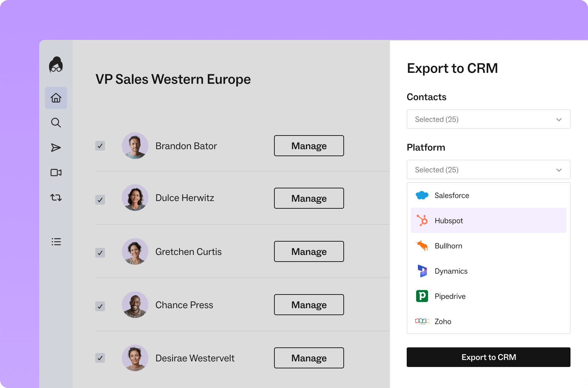Collapse the Platform dropdown chevron
Image resolution: width=588 pixels, height=388 pixels.
coord(559,170)
